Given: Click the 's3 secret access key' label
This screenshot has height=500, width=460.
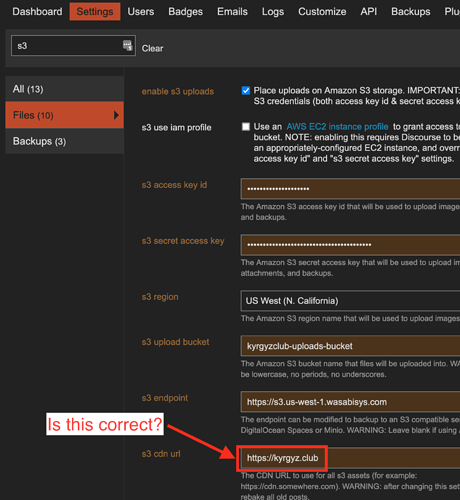Looking at the screenshot, I should (183, 241).
